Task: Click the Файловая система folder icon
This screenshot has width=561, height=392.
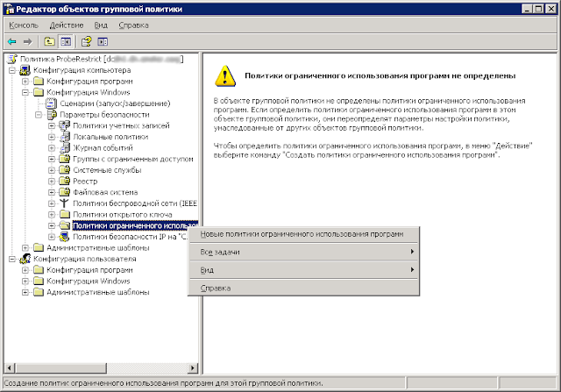Action: point(65,192)
